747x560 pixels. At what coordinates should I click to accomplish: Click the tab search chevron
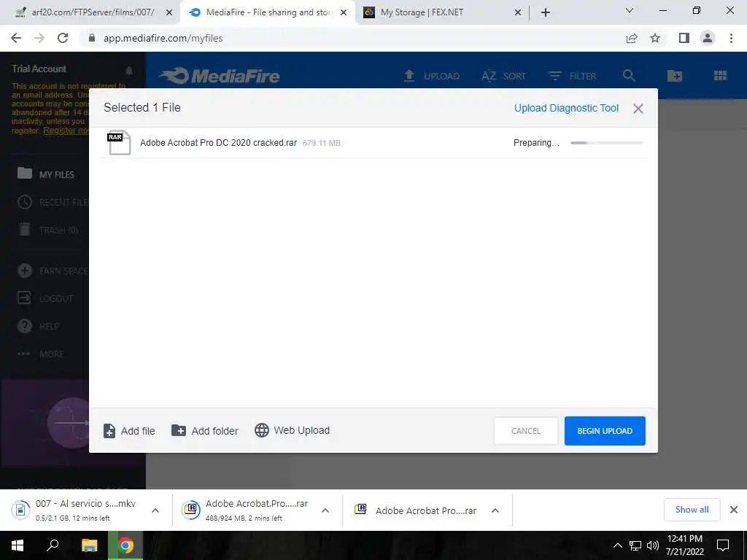coord(629,10)
